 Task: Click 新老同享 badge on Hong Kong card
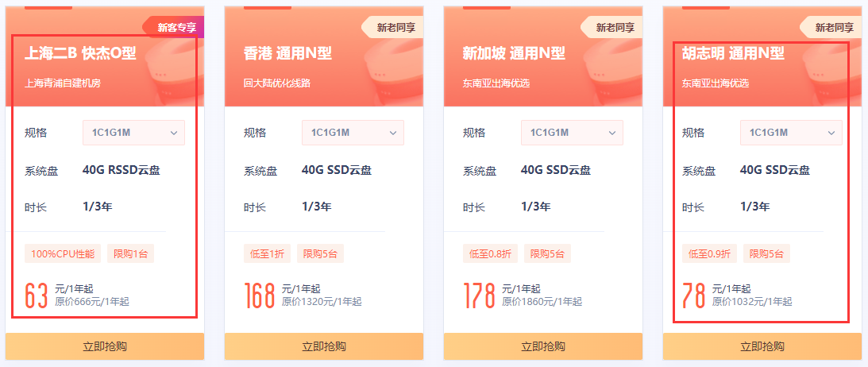coord(392,27)
